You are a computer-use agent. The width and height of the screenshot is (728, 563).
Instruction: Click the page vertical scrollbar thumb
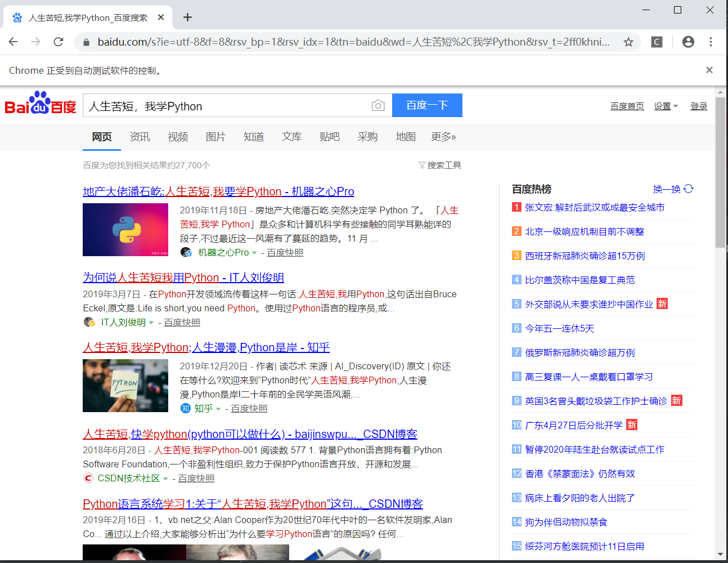721,172
